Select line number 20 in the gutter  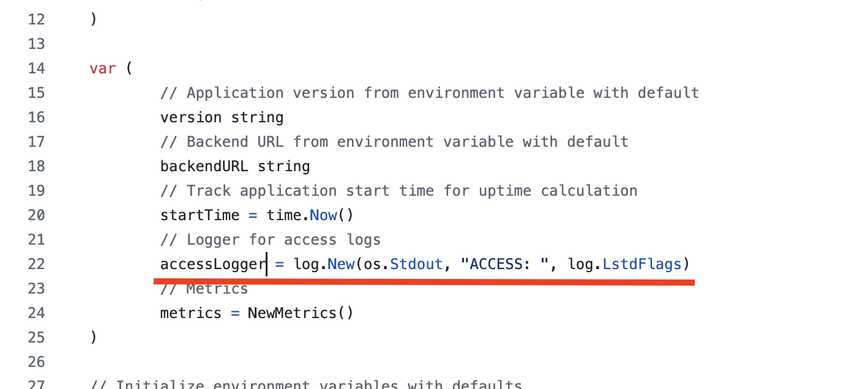[36, 215]
